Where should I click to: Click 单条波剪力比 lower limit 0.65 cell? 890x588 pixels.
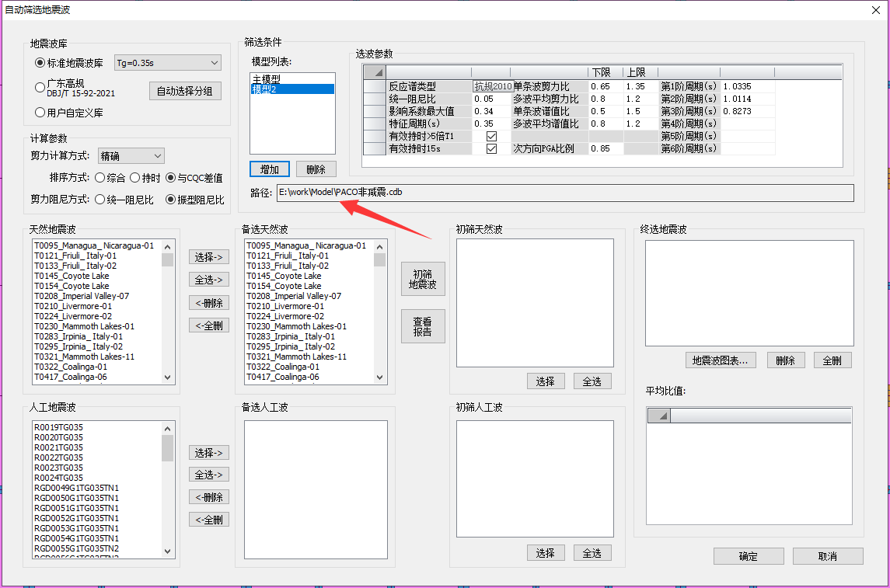[606, 86]
